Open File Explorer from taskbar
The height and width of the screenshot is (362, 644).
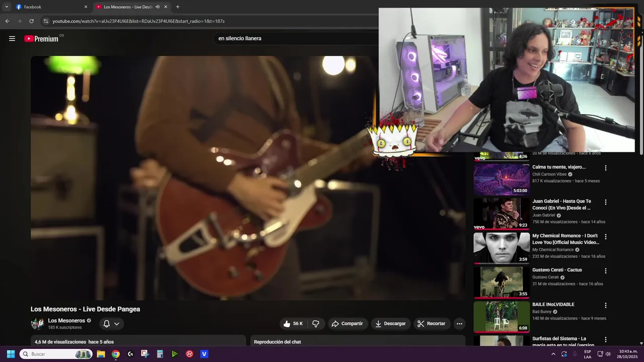pyautogui.click(x=101, y=354)
